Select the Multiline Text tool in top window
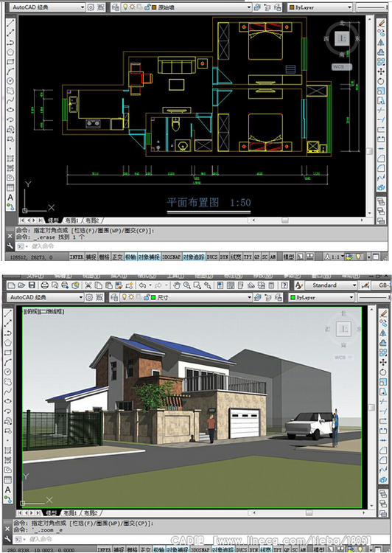The width and height of the screenshot is (392, 553). tap(10, 197)
